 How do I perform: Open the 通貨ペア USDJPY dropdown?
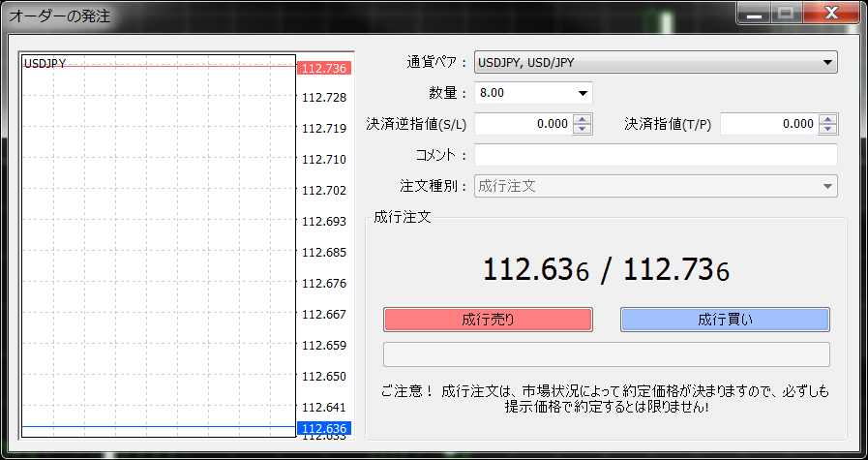(x=655, y=62)
